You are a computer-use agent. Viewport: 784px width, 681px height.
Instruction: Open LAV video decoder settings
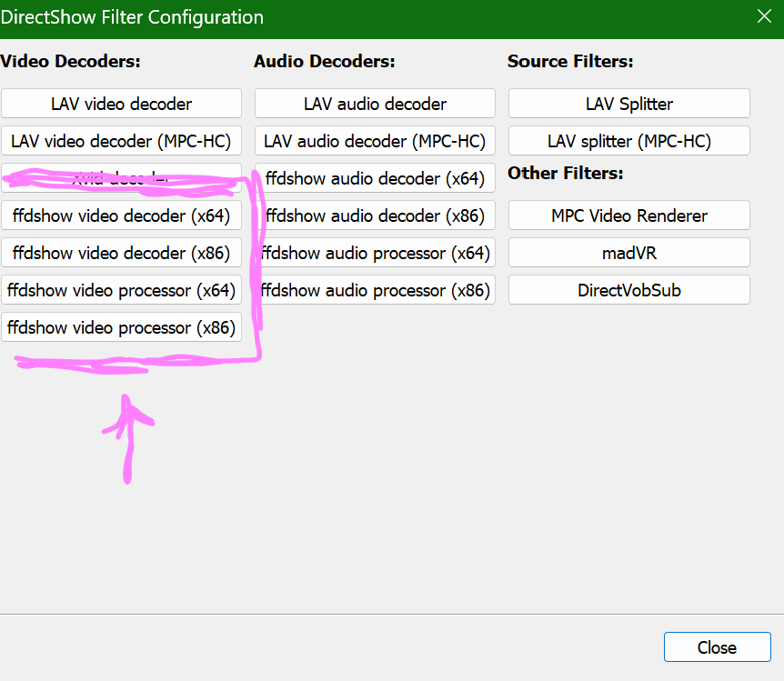click(x=121, y=104)
